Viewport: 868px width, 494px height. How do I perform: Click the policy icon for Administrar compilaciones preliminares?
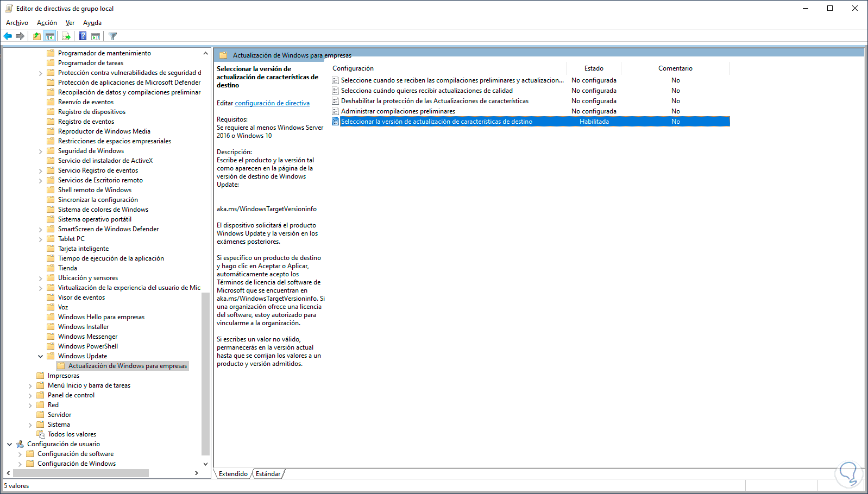[x=336, y=111]
